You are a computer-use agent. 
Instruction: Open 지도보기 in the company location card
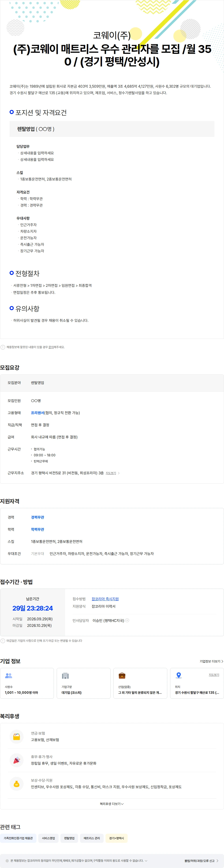[214, 675]
